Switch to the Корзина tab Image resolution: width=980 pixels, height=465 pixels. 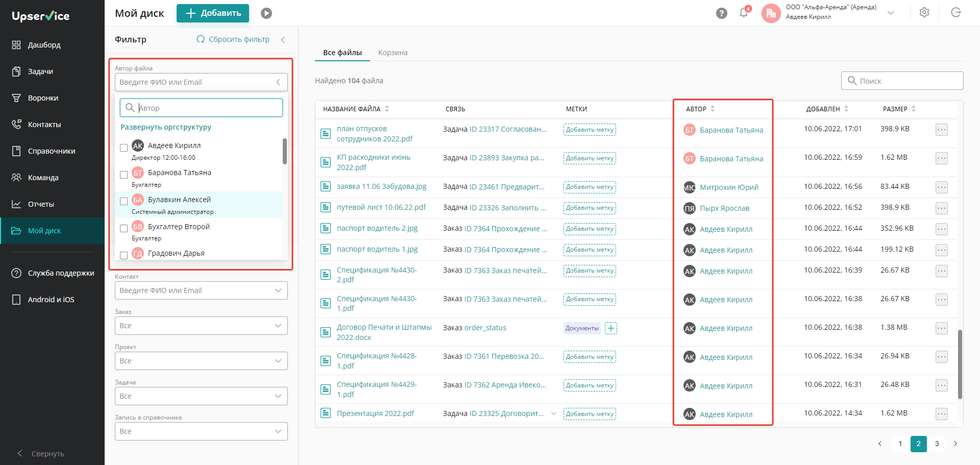[x=393, y=53]
